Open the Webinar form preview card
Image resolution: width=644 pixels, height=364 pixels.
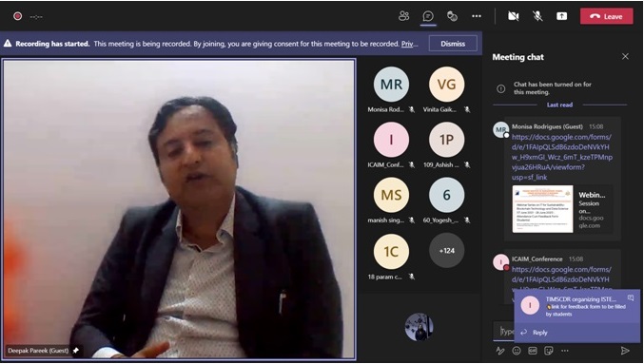click(x=562, y=209)
